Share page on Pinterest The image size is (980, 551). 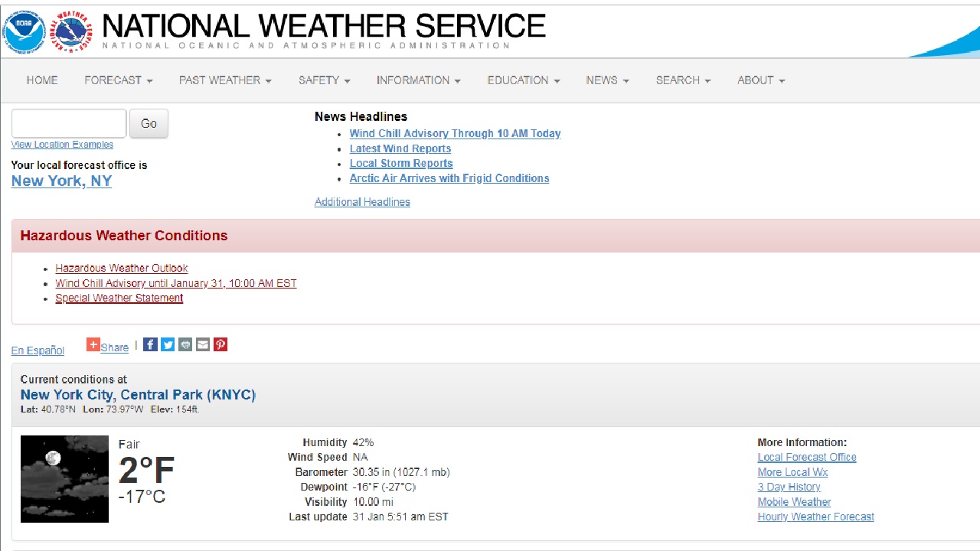coord(220,344)
